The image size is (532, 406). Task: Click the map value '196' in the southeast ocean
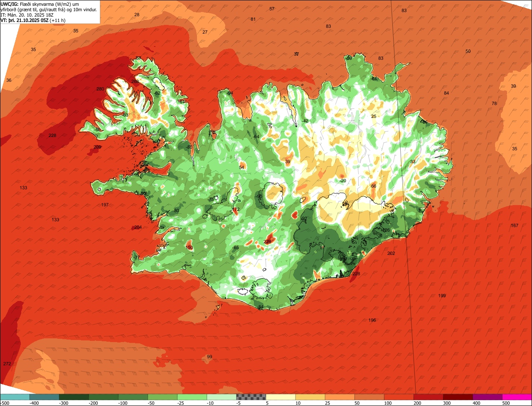click(372, 320)
